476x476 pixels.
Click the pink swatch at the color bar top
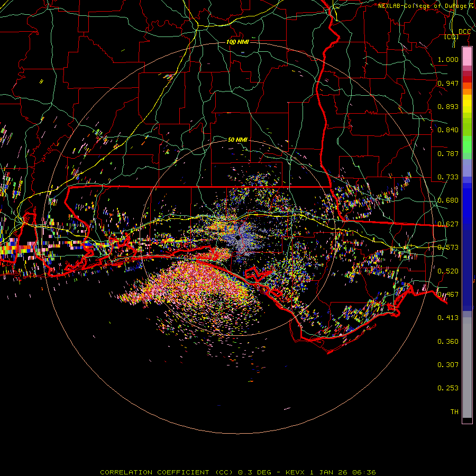(467, 57)
